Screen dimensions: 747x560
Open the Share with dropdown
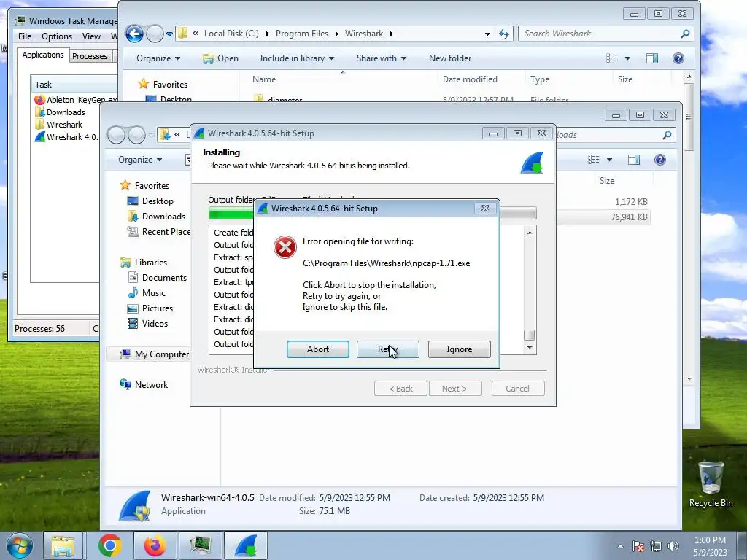[381, 58]
